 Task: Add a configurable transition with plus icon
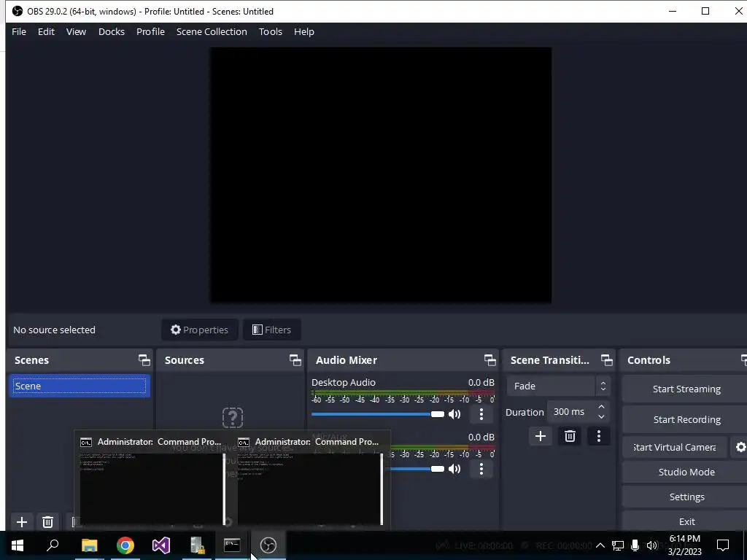coord(541,436)
